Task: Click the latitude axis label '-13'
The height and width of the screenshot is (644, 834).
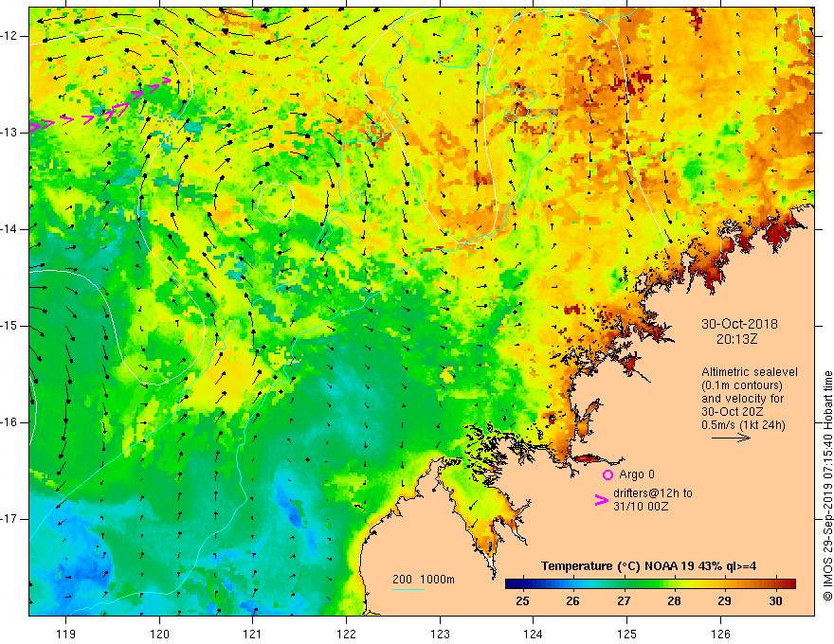Action: (9, 133)
